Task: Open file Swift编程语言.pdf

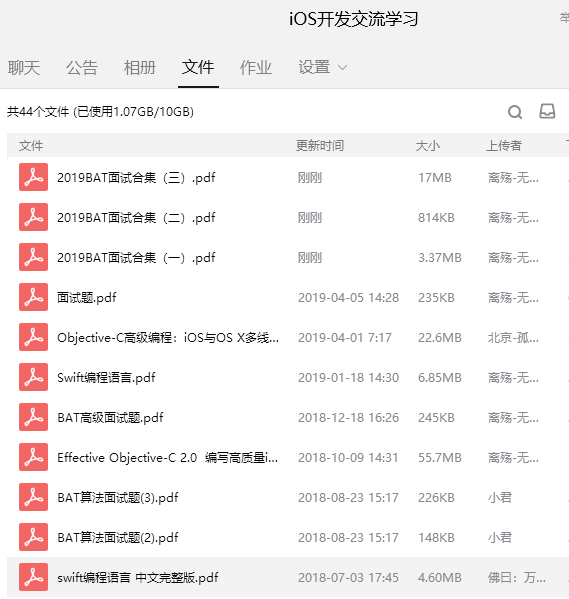Action: (x=106, y=378)
